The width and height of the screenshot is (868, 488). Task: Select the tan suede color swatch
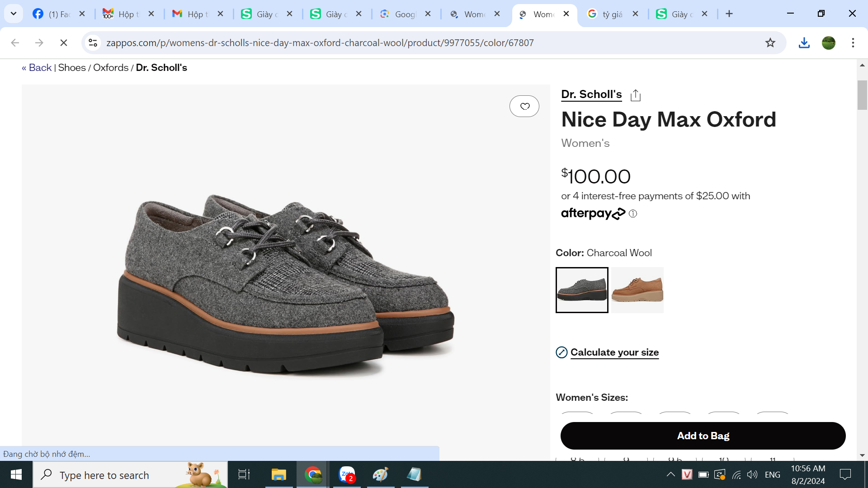[637, 290]
